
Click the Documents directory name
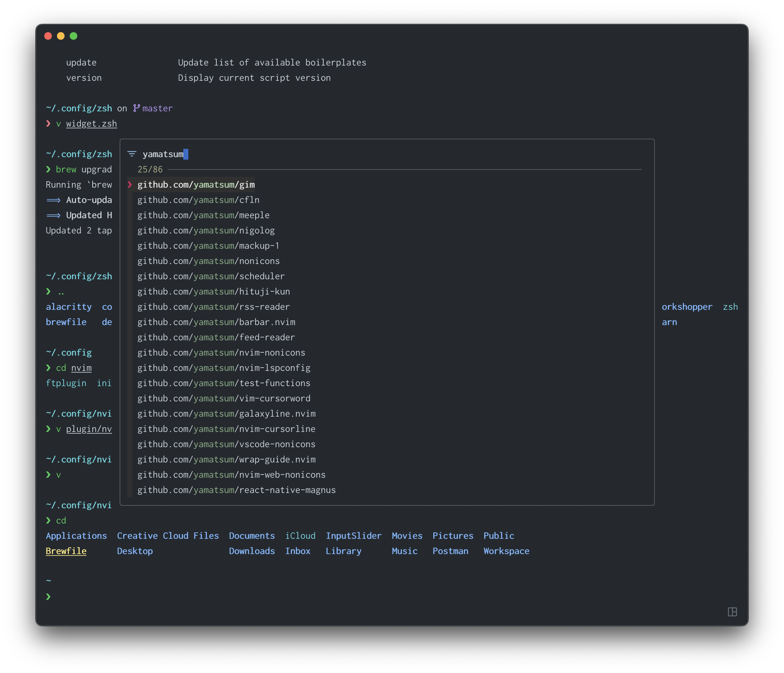pyautogui.click(x=252, y=536)
